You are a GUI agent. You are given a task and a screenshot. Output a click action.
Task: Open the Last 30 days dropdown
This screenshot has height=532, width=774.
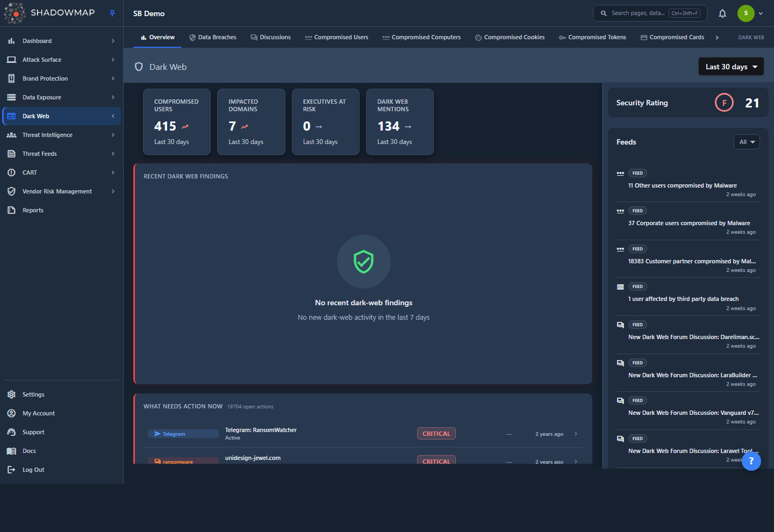[x=731, y=67]
